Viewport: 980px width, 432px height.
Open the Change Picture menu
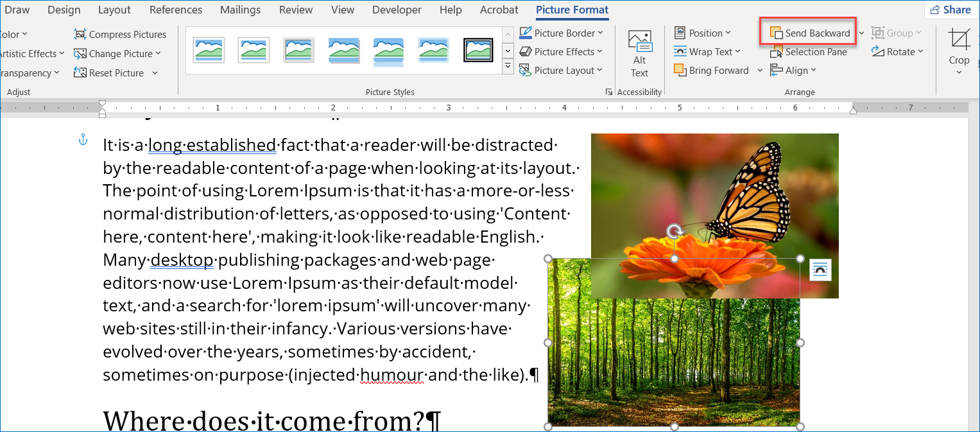(117, 53)
